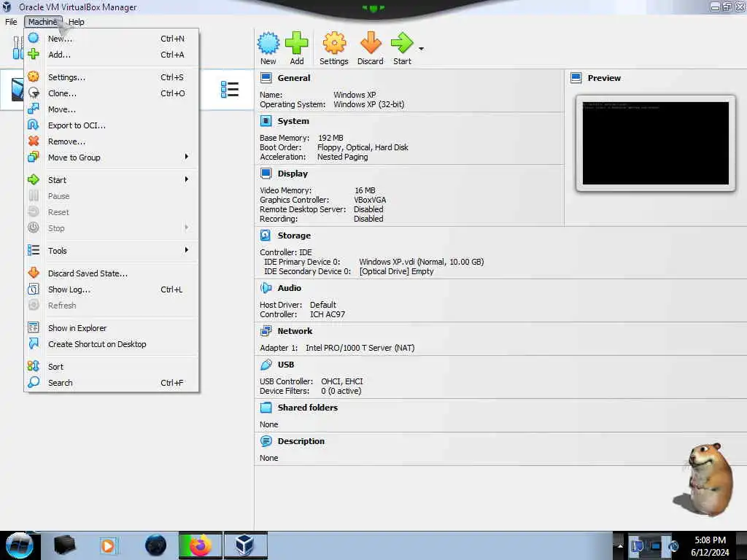Screen dimensions: 747x560
Task: Show hidden system tray icons arrow
Action: pos(620,546)
